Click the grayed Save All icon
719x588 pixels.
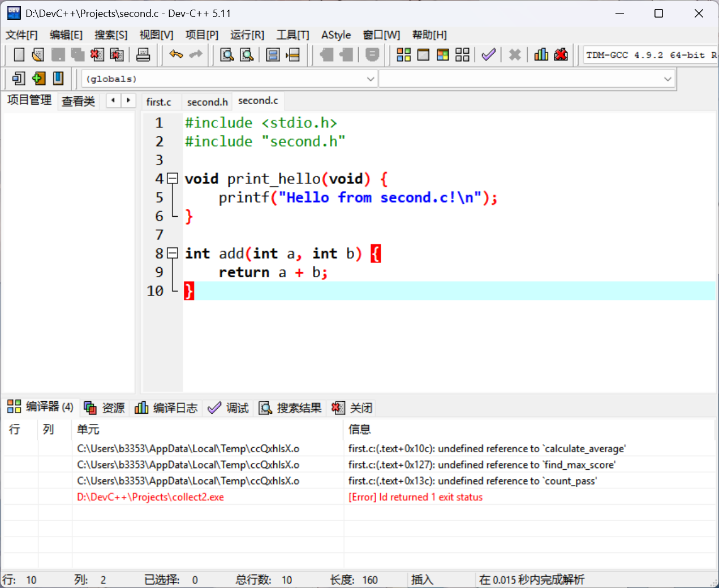coord(78,55)
